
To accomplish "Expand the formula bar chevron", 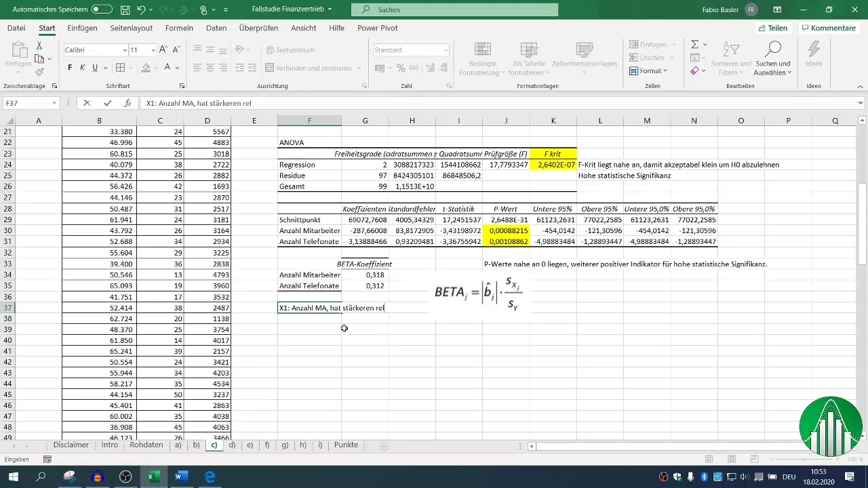I will [x=861, y=103].
